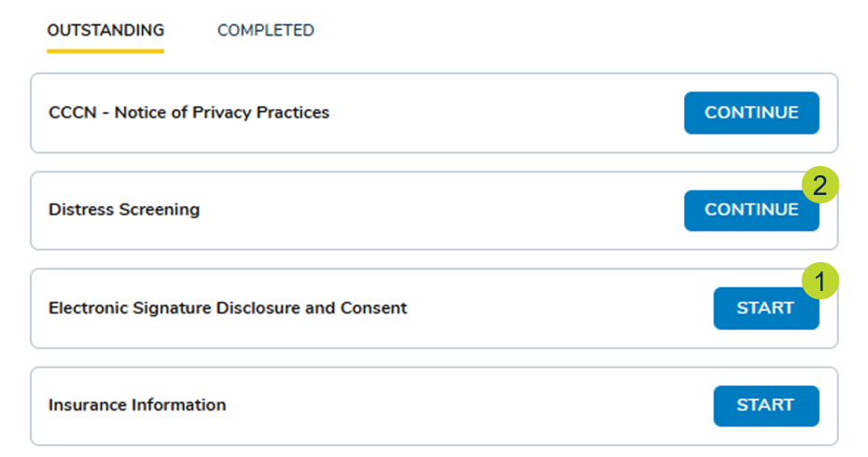Start the Insurance Information form
Viewport: 868px width, 457px height.
pos(765,406)
